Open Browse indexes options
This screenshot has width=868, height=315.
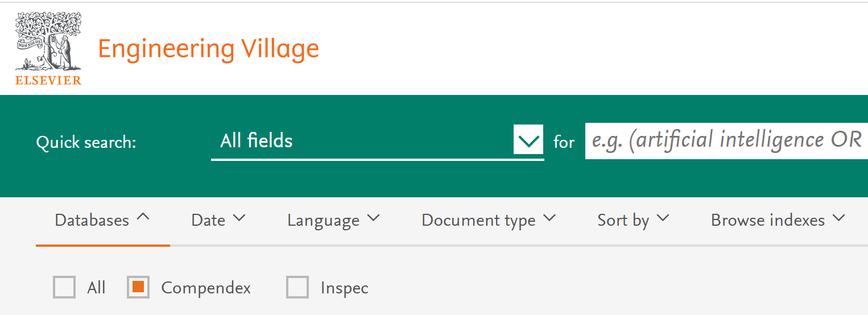(768, 221)
